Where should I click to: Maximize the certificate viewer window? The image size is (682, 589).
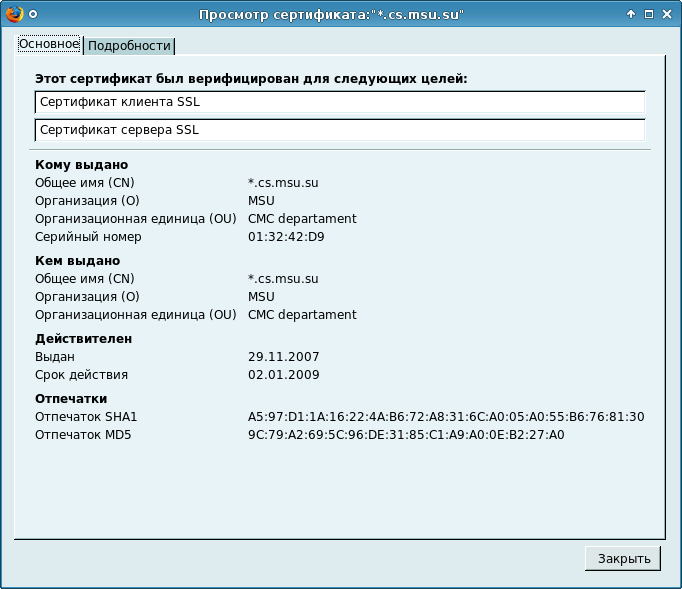[649, 14]
